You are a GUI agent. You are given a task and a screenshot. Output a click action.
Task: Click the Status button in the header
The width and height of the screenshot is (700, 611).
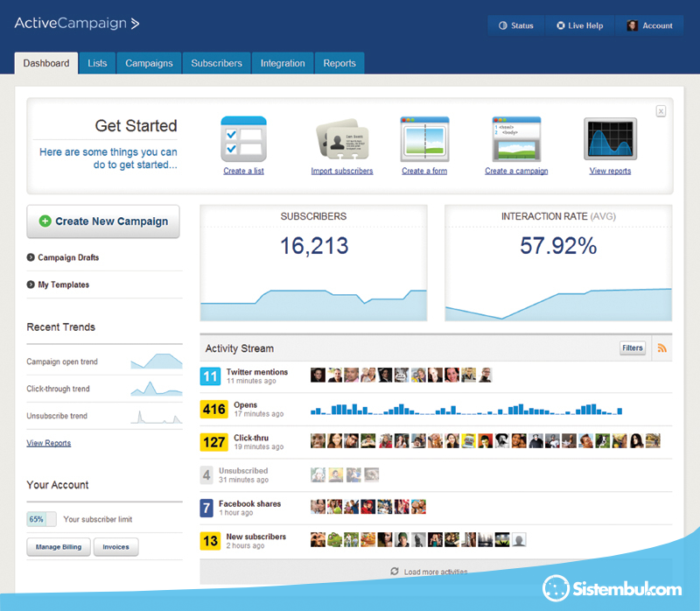(x=516, y=25)
